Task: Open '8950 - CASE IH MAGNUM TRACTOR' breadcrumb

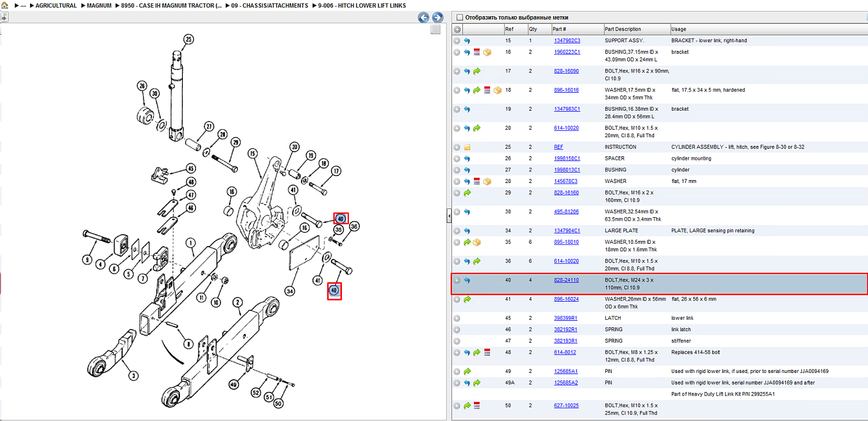Action: click(171, 6)
